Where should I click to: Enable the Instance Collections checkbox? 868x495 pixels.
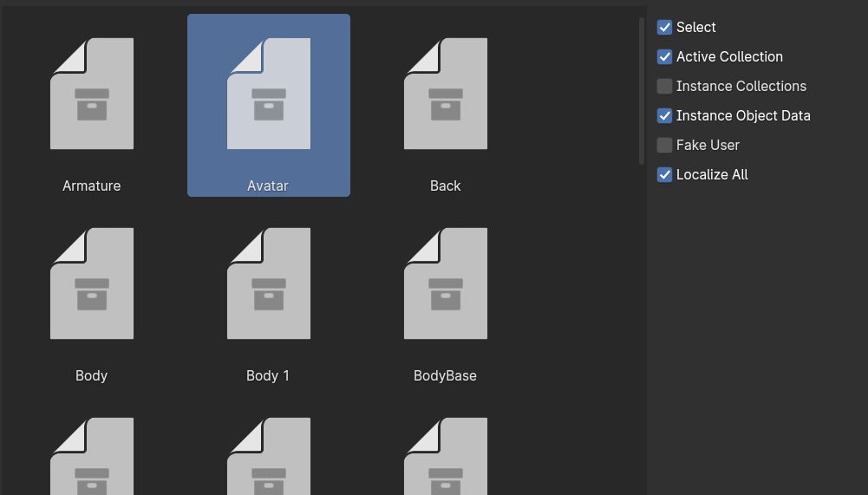click(x=664, y=86)
